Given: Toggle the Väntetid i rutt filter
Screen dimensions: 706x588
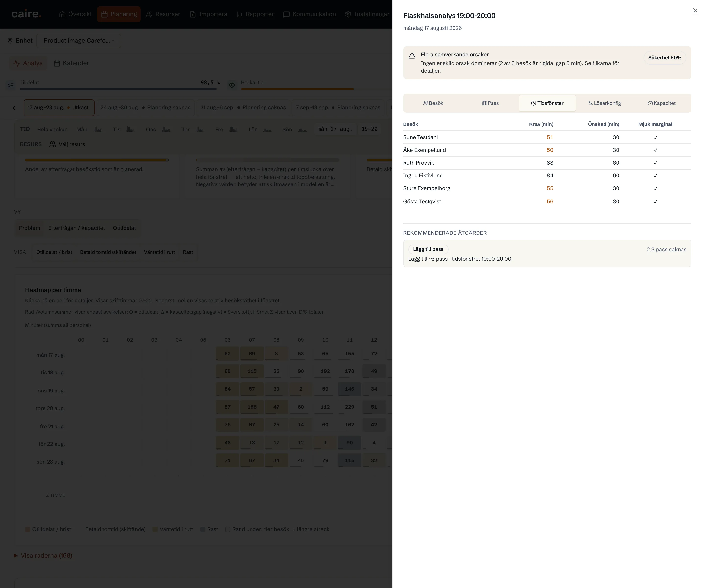Looking at the screenshot, I should 159,252.
